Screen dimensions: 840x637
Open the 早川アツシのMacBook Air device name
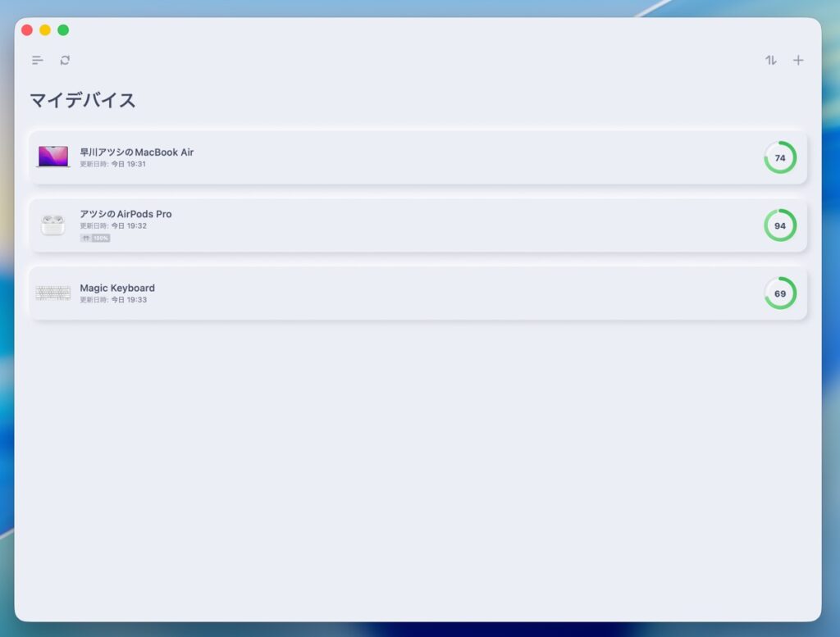pos(136,152)
